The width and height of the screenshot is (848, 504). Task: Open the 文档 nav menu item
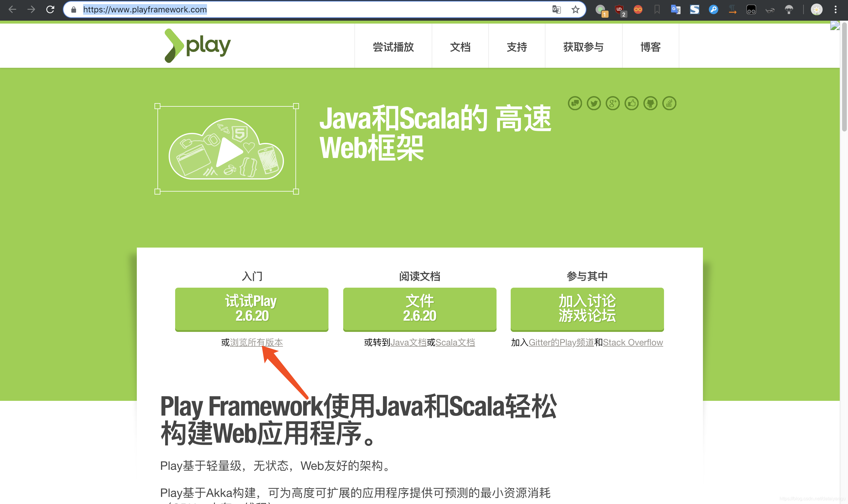[460, 47]
